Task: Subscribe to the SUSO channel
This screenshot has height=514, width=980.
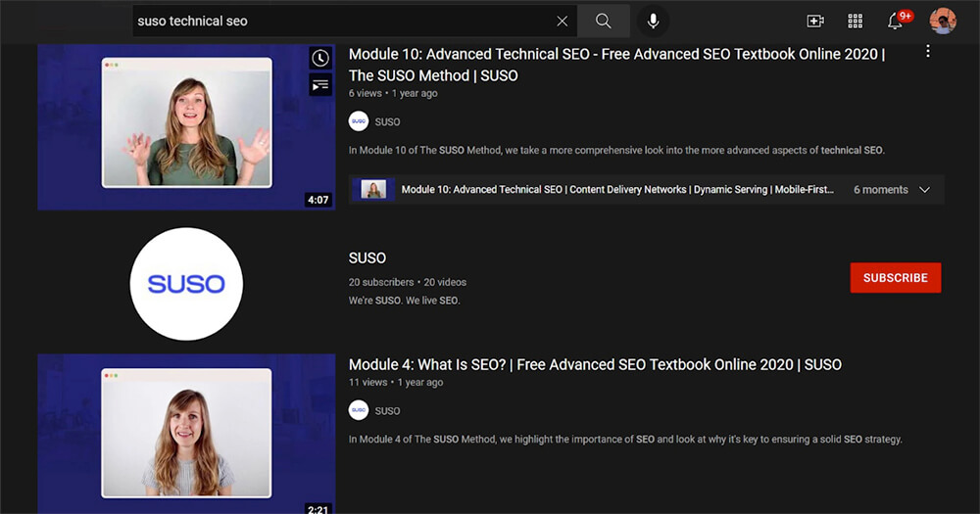Action: 896,278
